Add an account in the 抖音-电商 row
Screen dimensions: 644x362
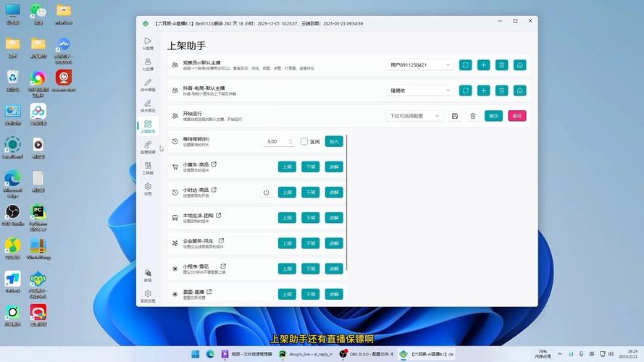pos(483,90)
